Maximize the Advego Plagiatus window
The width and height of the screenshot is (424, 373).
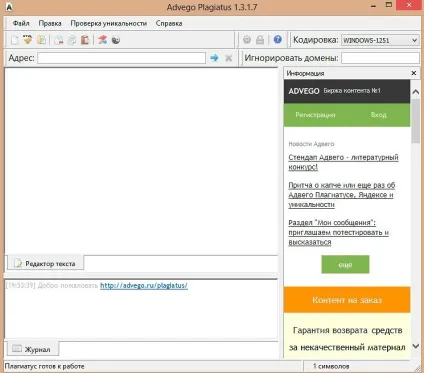pos(389,5)
